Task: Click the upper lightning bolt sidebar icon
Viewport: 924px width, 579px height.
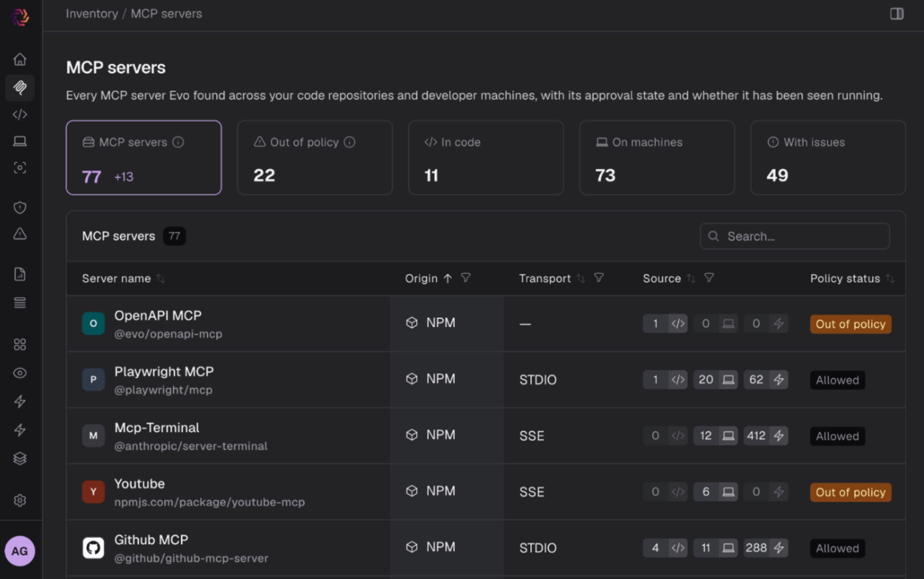Action: (19, 401)
